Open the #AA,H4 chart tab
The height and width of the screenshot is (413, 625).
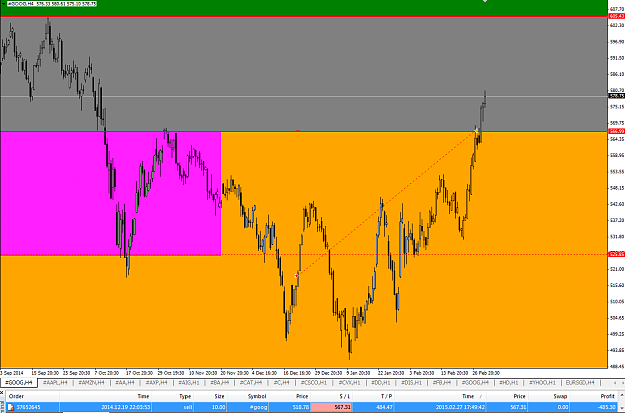coord(125,383)
